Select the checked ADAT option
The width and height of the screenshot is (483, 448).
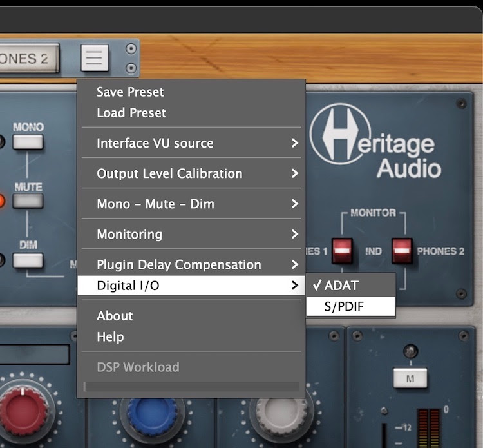(x=341, y=286)
